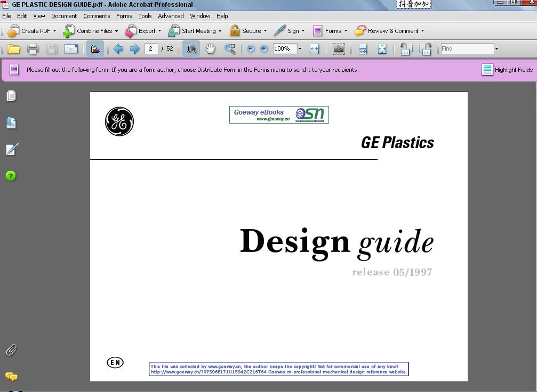Click the purple form icon in message bar

click(14, 70)
